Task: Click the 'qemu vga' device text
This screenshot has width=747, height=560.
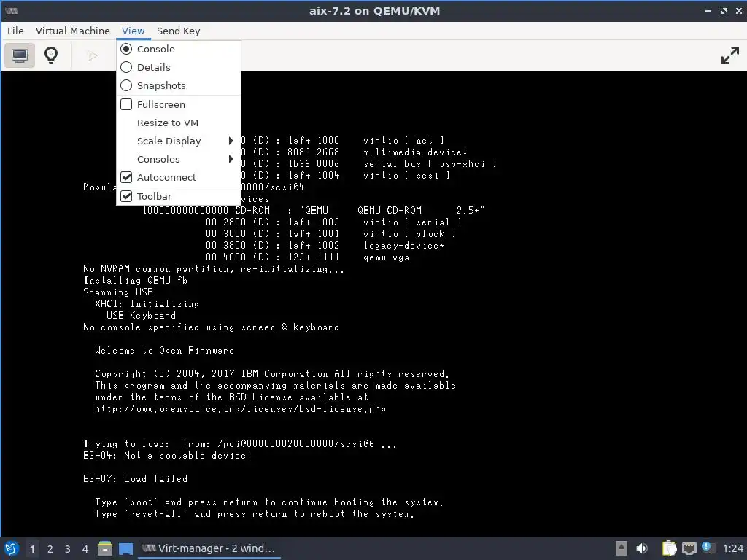Action: [387, 257]
